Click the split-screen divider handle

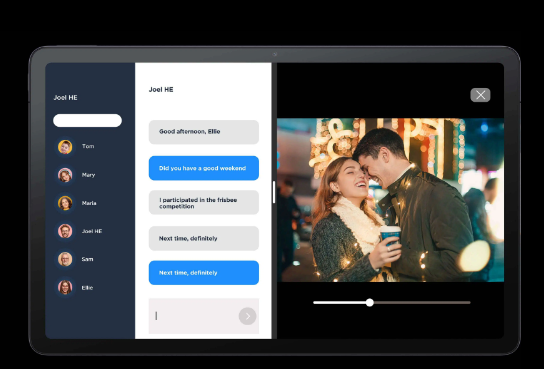coord(274,192)
